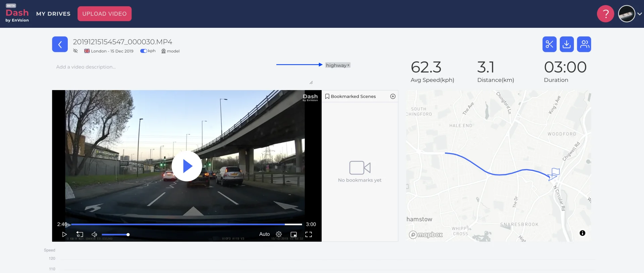The image size is (644, 273).
Task: Click the map end flag marker
Action: click(555, 172)
